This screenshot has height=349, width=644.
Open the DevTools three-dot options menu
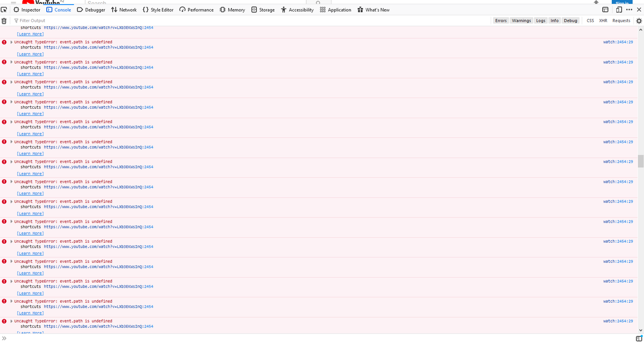[x=629, y=10]
